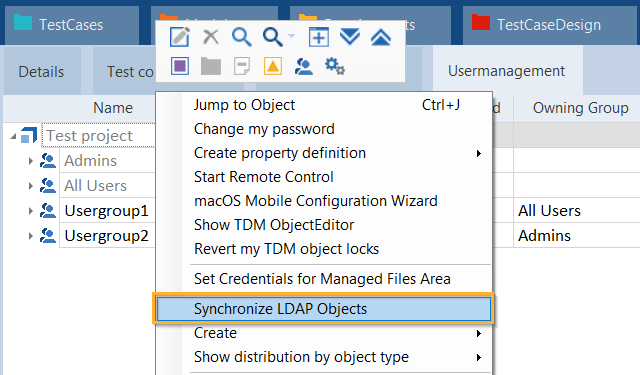Select the Usergroup2 tree item
Image resolution: width=640 pixels, height=375 pixels.
pyautogui.click(x=106, y=236)
